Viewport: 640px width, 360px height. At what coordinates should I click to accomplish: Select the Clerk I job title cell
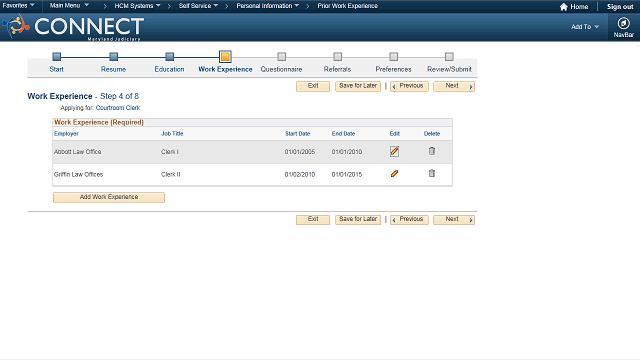170,151
